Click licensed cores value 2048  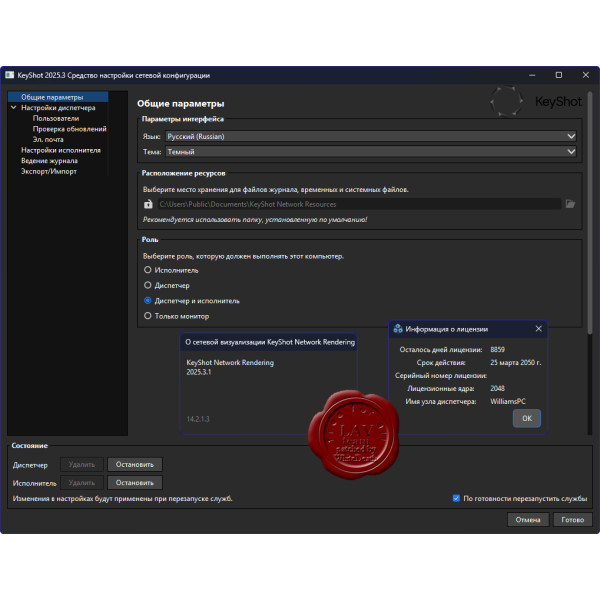[x=497, y=388]
